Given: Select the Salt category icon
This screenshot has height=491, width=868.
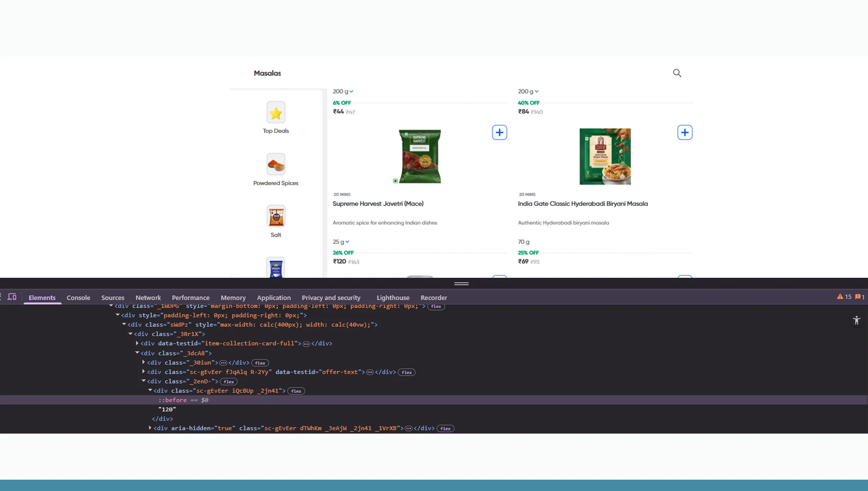Looking at the screenshot, I should (x=276, y=216).
